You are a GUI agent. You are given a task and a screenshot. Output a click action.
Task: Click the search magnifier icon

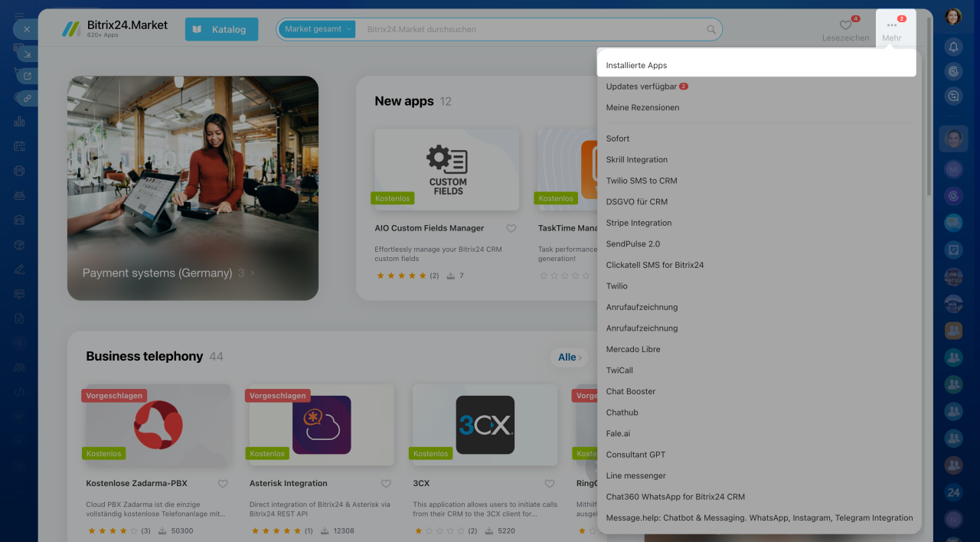(x=711, y=30)
